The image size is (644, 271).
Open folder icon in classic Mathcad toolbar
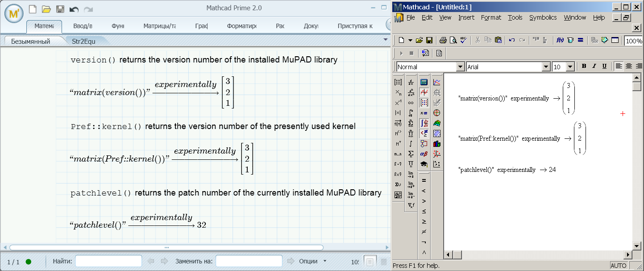coord(419,40)
